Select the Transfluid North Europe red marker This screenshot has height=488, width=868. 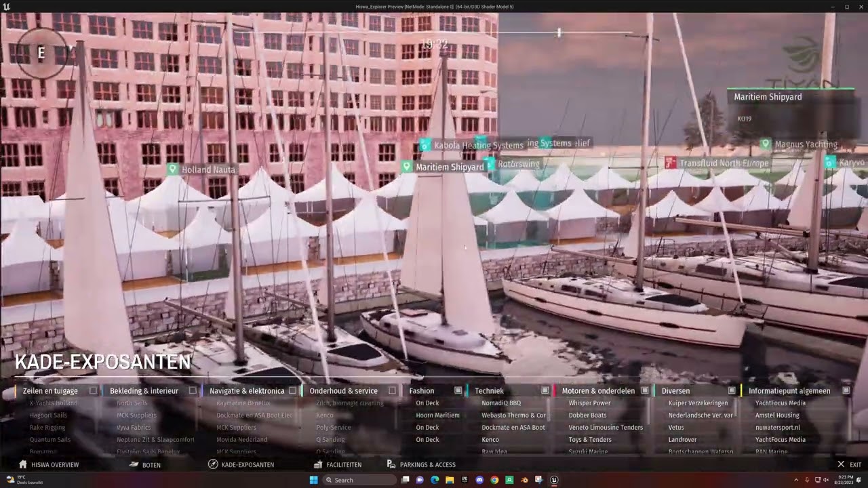pyautogui.click(x=671, y=163)
